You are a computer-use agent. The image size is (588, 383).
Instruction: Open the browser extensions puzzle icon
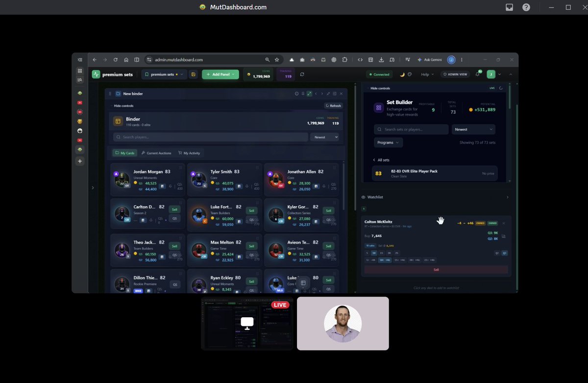pyautogui.click(x=345, y=60)
